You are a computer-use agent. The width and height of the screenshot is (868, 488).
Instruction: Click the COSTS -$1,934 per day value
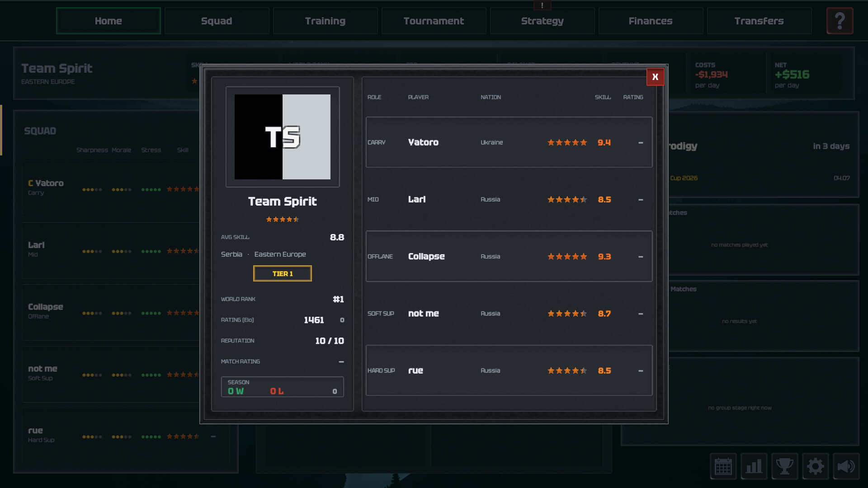[x=712, y=75]
